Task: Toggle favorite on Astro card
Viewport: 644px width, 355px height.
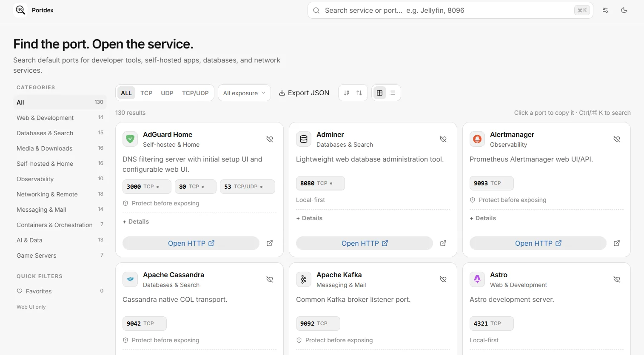Action: (617, 279)
